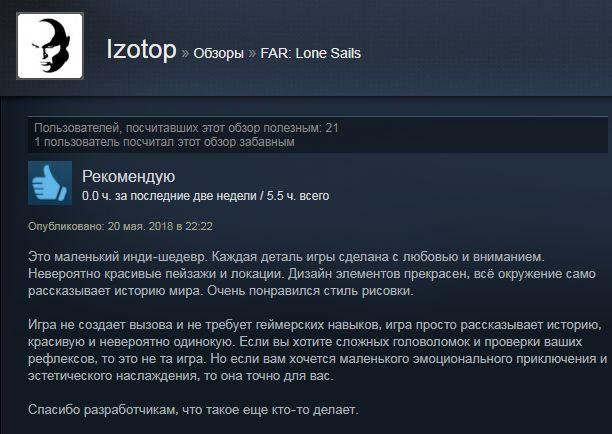
Task: Click the helpful count number 21
Action: click(x=332, y=128)
